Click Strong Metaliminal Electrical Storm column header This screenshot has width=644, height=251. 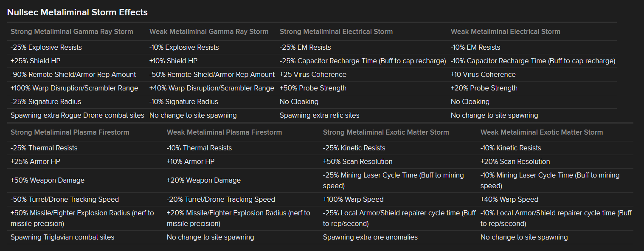[336, 31]
